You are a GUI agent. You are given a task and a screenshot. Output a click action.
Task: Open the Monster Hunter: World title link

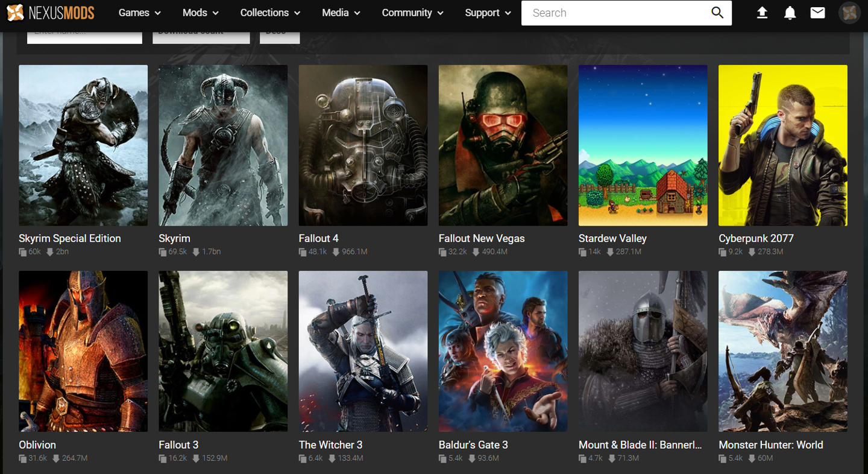pos(771,444)
